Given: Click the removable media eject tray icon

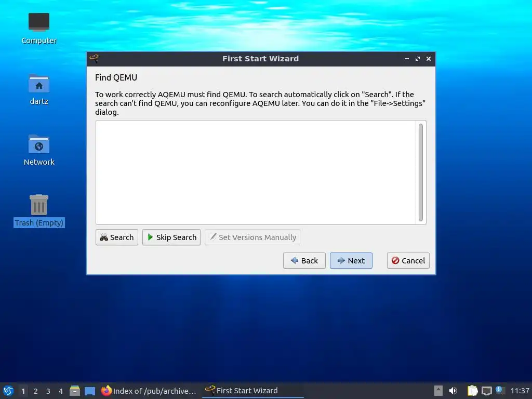Looking at the screenshot, I should (438, 391).
